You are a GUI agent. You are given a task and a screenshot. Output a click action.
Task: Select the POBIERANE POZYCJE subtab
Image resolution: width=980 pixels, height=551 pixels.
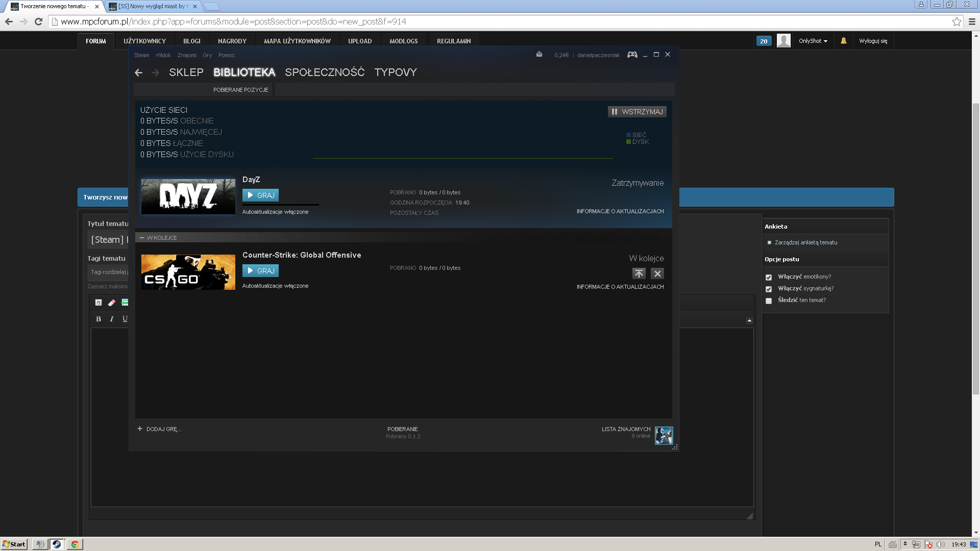click(241, 90)
